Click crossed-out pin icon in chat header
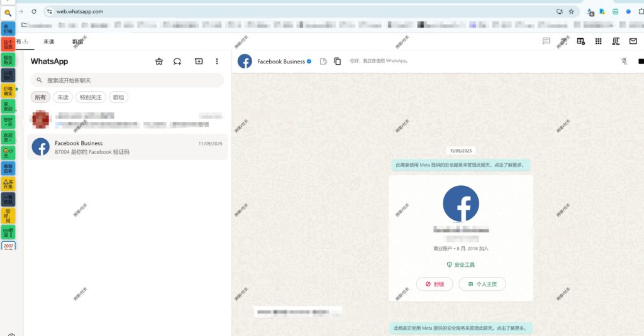The height and width of the screenshot is (336, 644). click(624, 61)
